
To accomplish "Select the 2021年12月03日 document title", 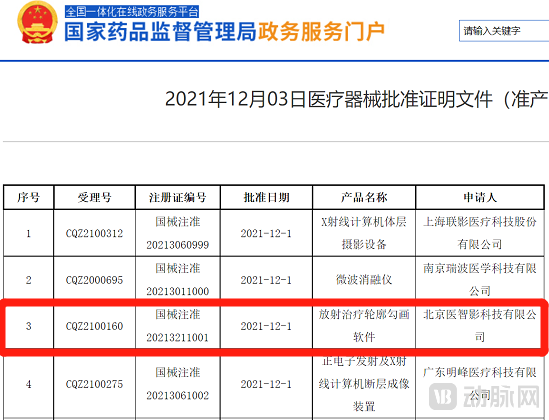I will point(356,99).
